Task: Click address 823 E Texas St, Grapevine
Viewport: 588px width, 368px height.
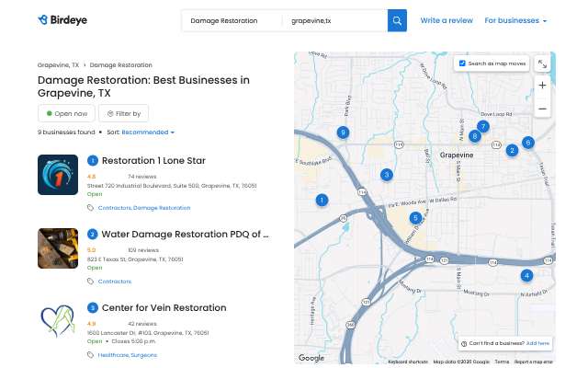Action: point(135,259)
